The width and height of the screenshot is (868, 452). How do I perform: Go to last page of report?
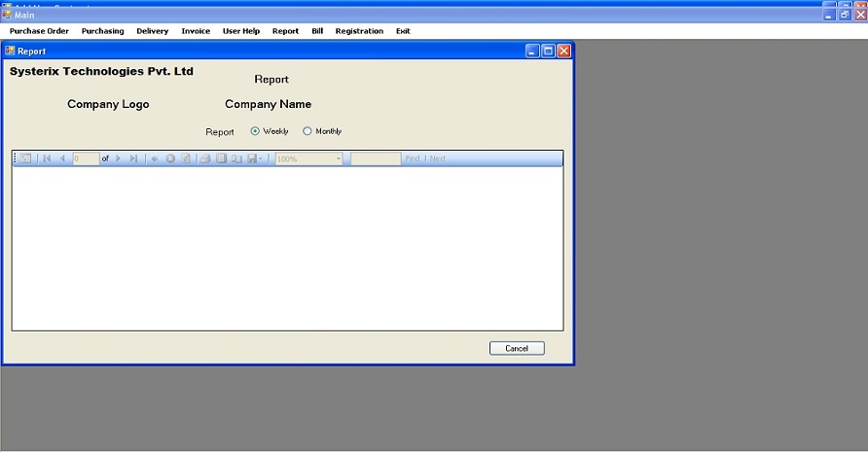click(x=133, y=158)
